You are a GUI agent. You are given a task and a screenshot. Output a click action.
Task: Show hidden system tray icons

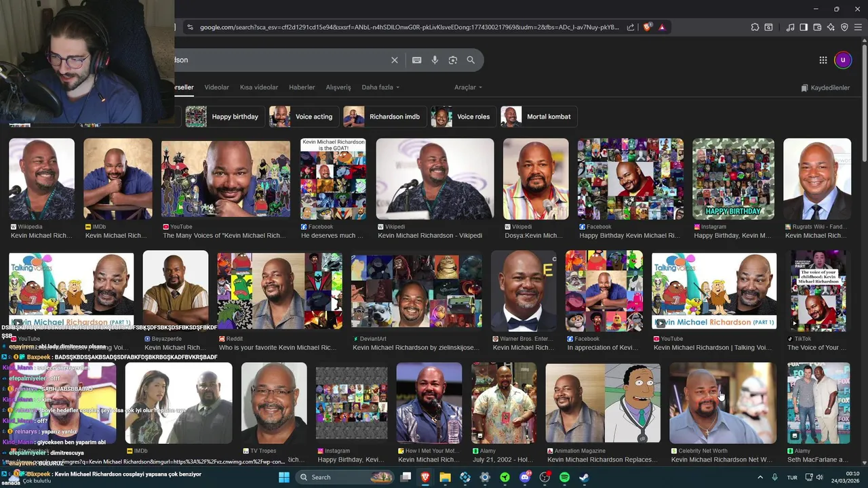(759, 477)
